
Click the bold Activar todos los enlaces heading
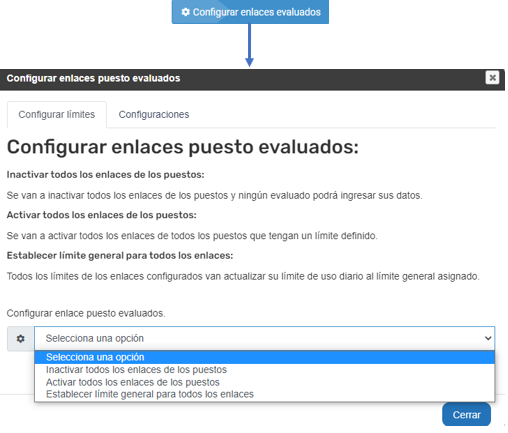coord(101,215)
